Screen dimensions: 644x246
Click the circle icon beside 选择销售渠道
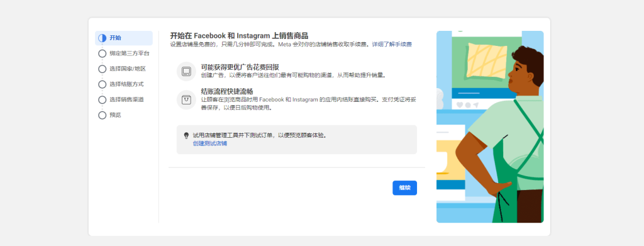click(x=103, y=100)
